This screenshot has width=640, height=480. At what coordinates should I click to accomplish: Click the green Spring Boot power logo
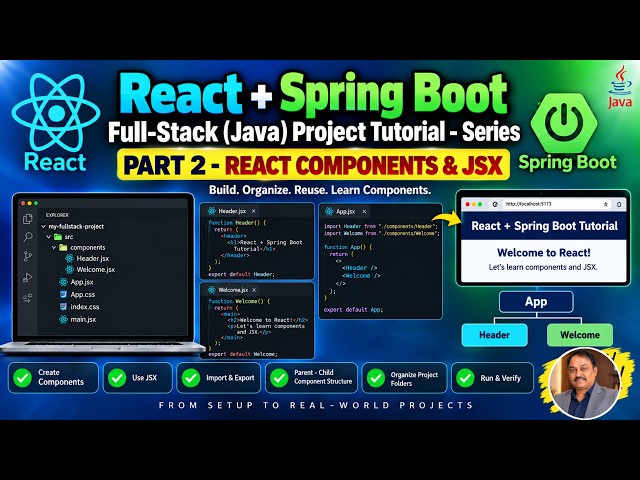[x=564, y=122]
